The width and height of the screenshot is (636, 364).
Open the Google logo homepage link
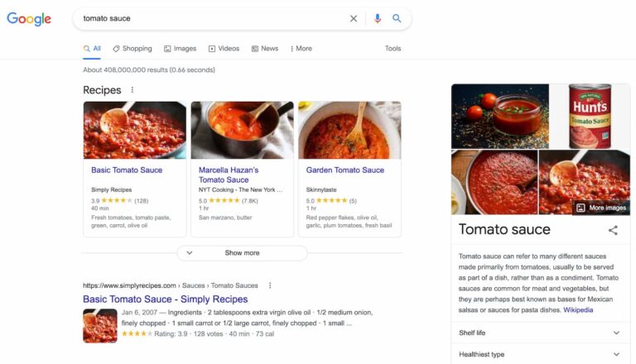(x=29, y=19)
